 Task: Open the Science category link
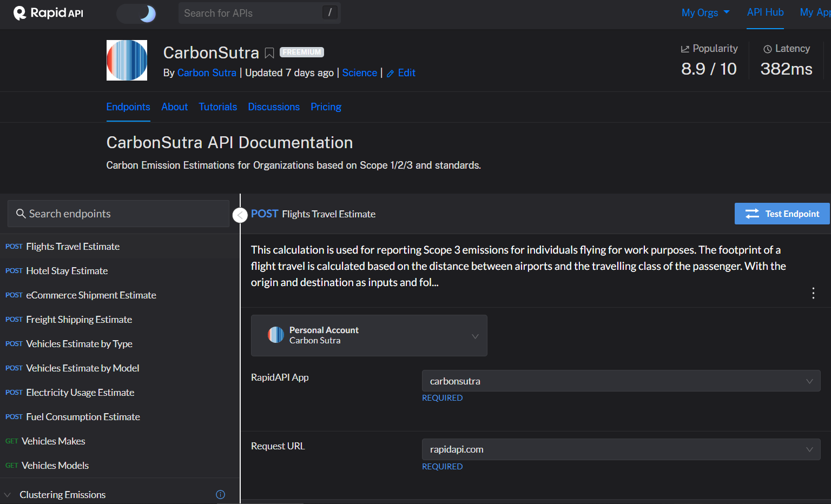coord(360,73)
